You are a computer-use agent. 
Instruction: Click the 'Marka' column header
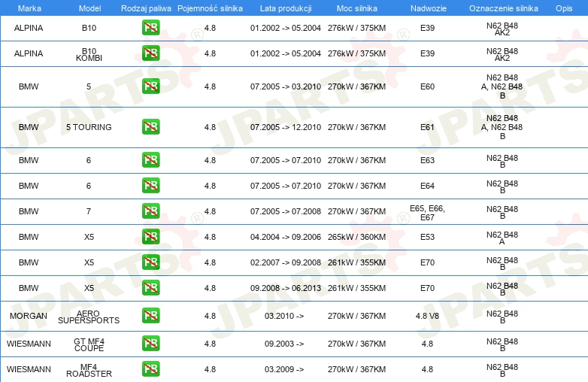click(29, 8)
